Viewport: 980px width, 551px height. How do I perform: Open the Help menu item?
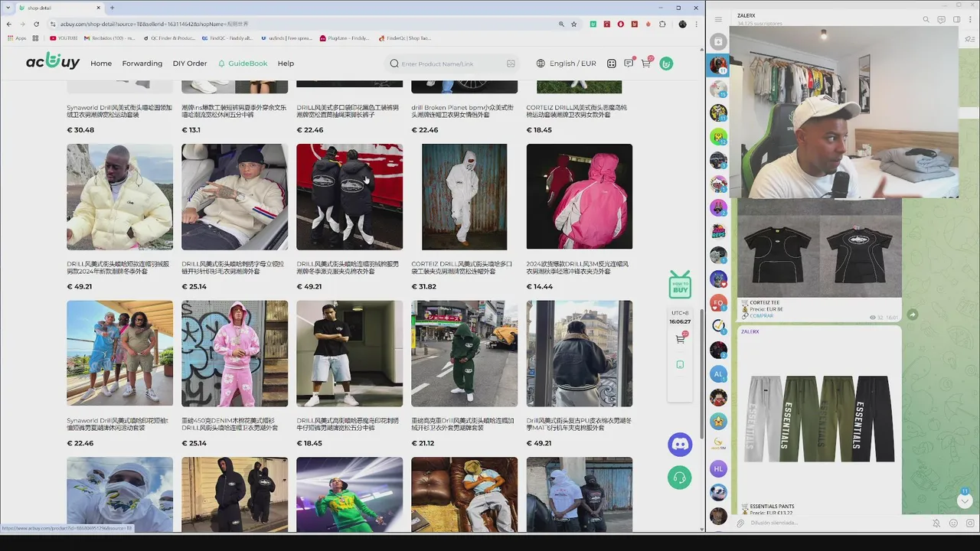coord(286,64)
